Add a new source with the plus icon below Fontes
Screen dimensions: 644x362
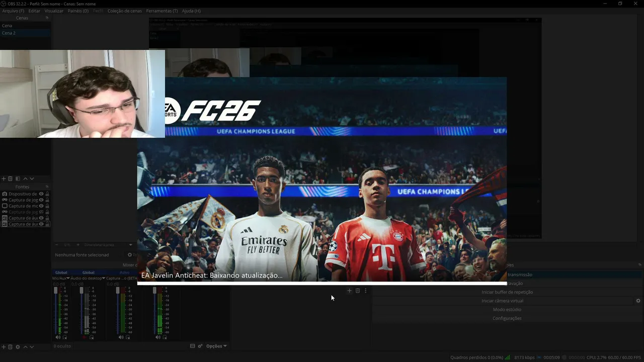(x=4, y=346)
